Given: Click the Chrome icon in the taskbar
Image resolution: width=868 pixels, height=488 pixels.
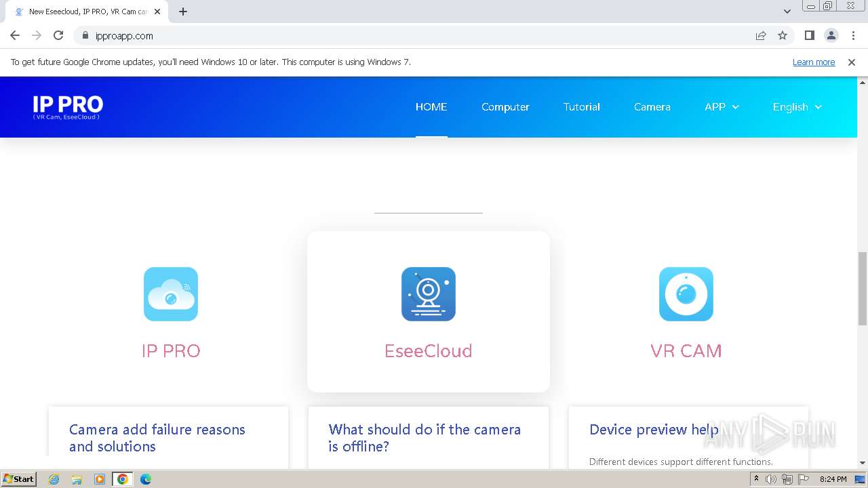Looking at the screenshot, I should coord(123,479).
